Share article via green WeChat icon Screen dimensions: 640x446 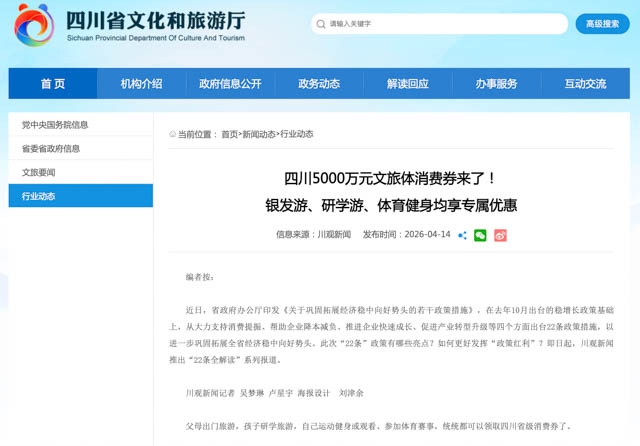480,235
